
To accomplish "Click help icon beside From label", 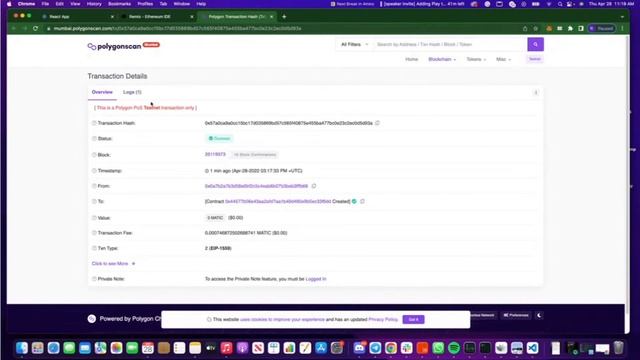I will [x=94, y=186].
